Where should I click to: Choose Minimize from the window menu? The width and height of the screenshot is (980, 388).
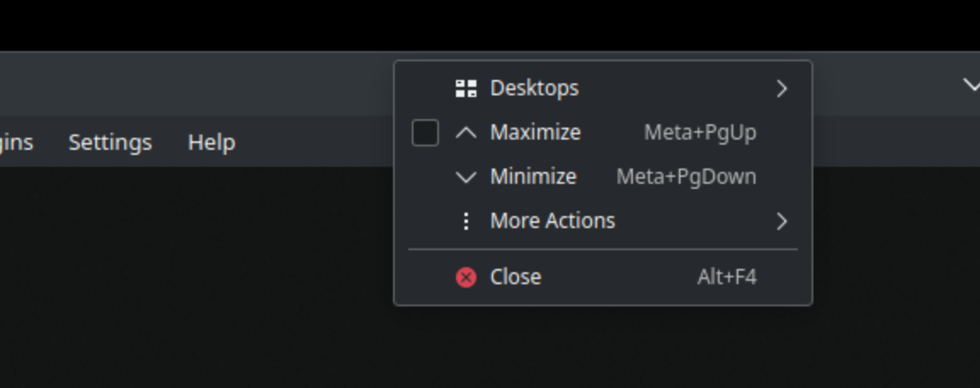pos(603,177)
